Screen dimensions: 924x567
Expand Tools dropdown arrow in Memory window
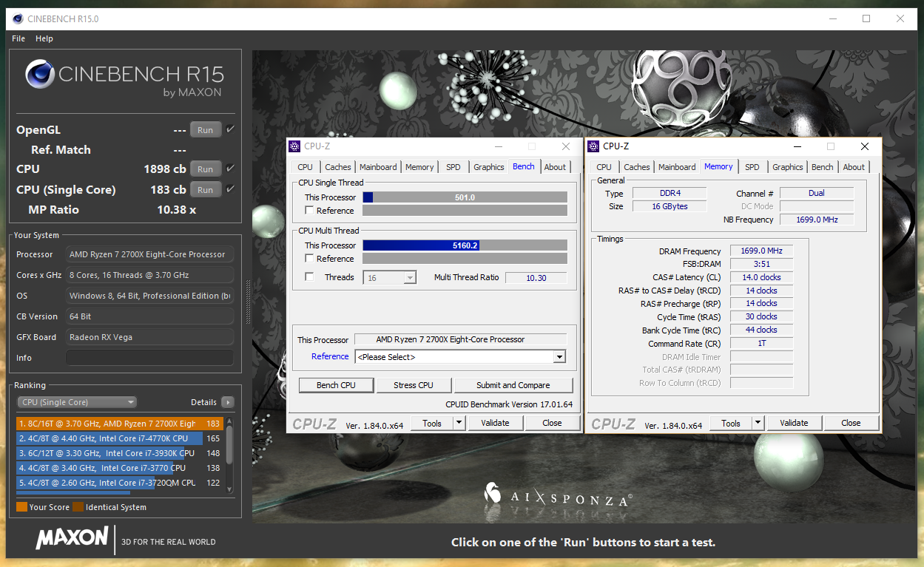[758, 424]
